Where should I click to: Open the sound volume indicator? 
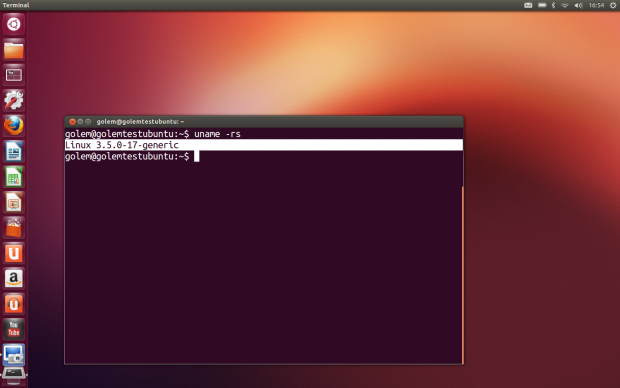[x=578, y=5]
